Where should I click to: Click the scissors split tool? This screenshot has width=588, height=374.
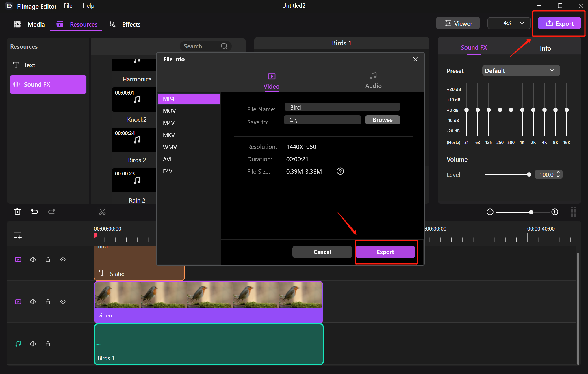coord(102,212)
